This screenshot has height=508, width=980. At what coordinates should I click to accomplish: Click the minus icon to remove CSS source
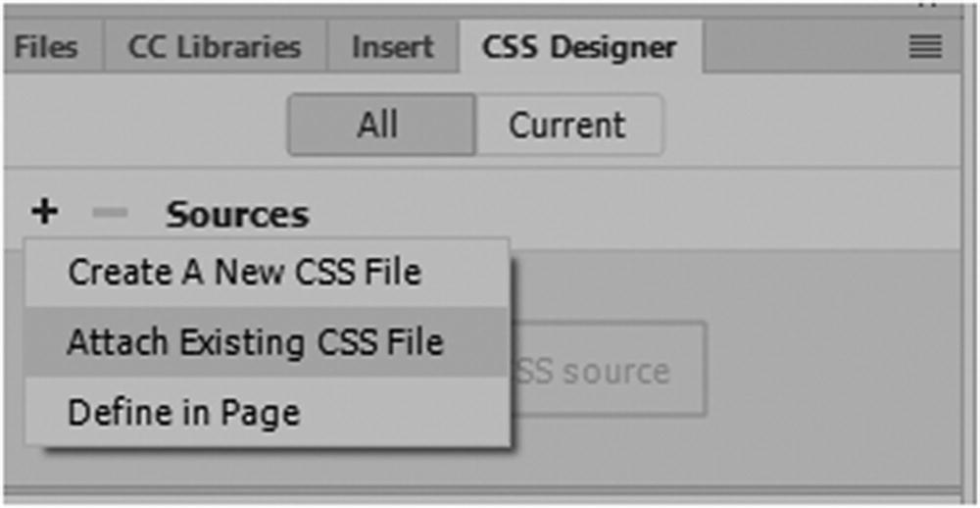(111, 213)
